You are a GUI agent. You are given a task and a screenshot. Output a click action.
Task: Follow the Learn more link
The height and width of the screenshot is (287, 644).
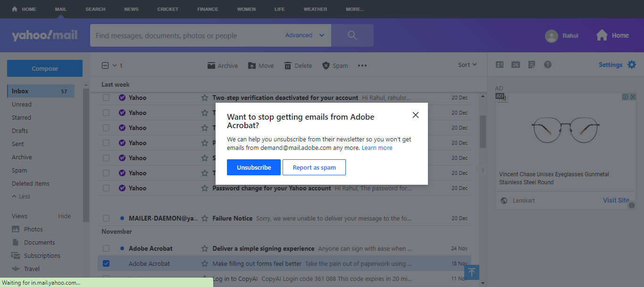coord(377,148)
